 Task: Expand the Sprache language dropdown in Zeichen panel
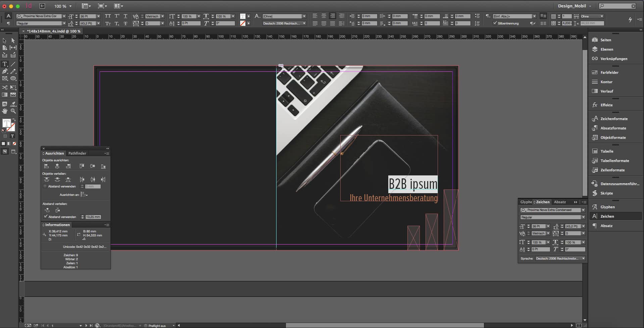coord(583,259)
